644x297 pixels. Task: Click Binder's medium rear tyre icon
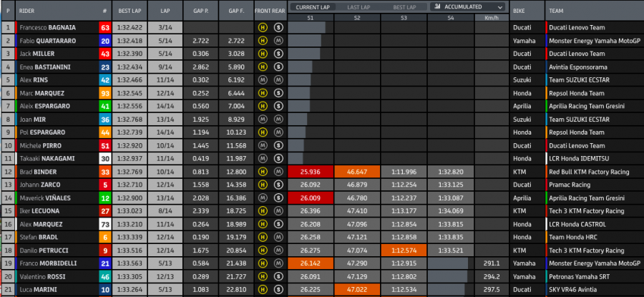click(278, 172)
